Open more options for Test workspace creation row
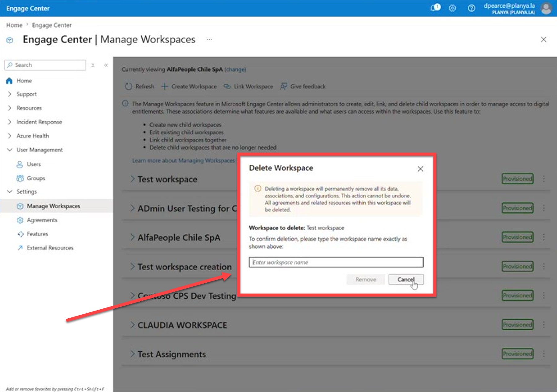 544,266
